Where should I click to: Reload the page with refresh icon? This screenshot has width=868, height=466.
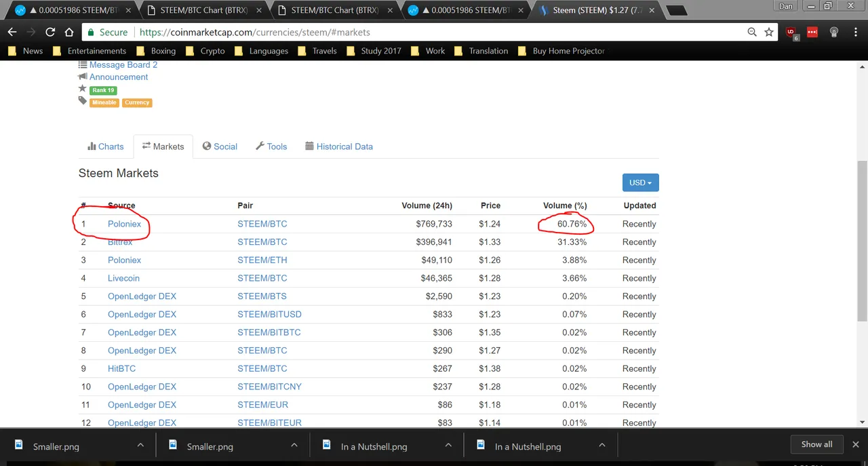tap(50, 32)
